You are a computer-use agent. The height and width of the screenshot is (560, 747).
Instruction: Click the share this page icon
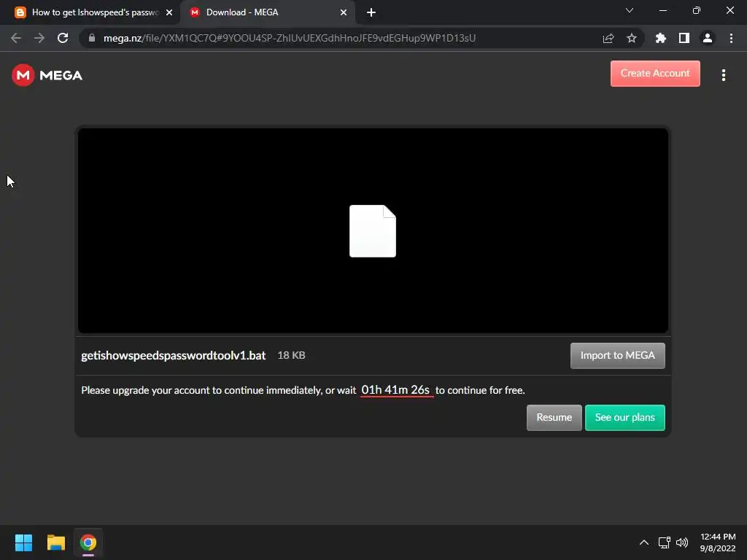coord(608,38)
